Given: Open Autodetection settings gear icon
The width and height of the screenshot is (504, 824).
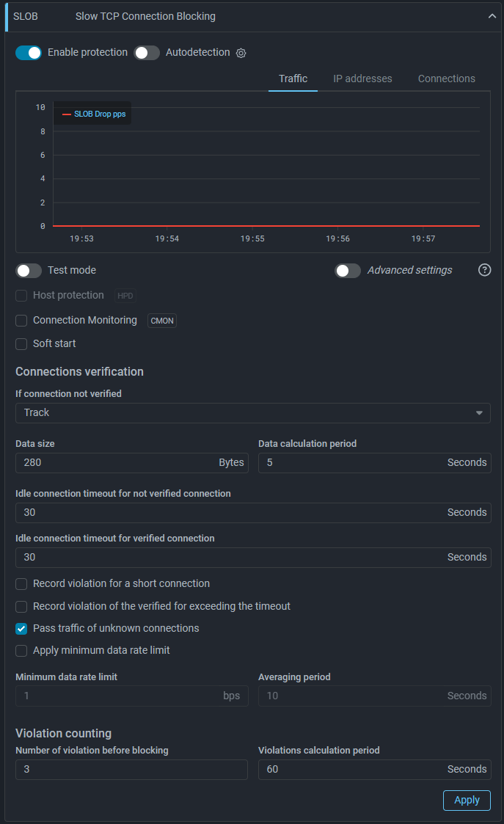Looking at the screenshot, I should pos(241,54).
